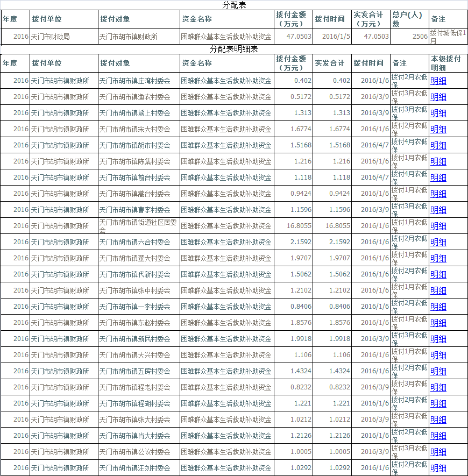Image resolution: width=468 pixels, height=476 pixels.
Task: Open 明细 link for 渔农村委会 row
Action: 438,97
